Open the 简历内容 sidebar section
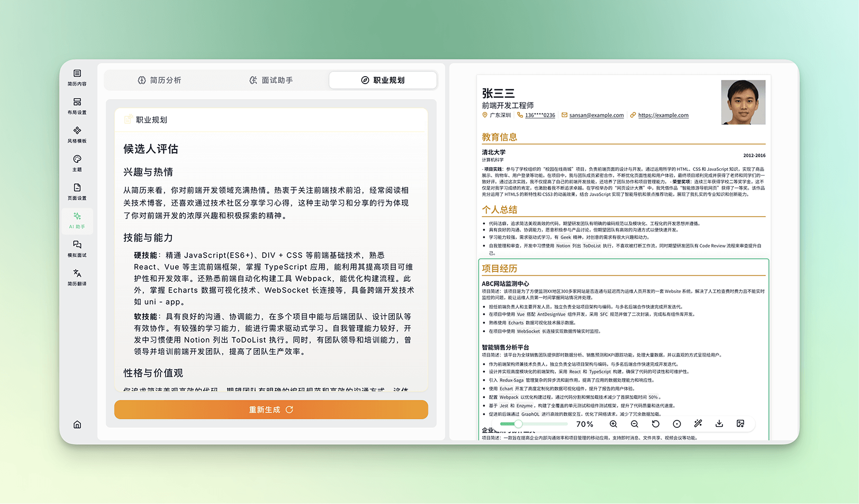Image resolution: width=859 pixels, height=504 pixels. click(x=77, y=77)
